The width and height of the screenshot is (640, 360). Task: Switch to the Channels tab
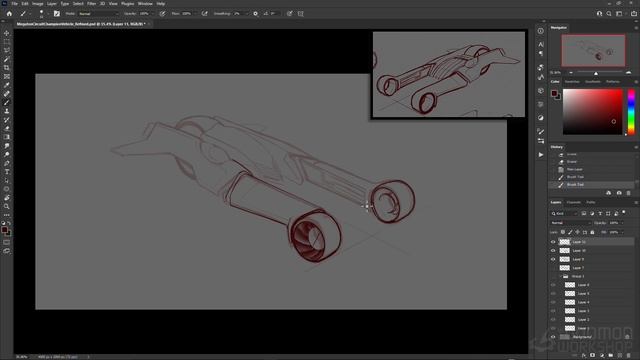573,202
